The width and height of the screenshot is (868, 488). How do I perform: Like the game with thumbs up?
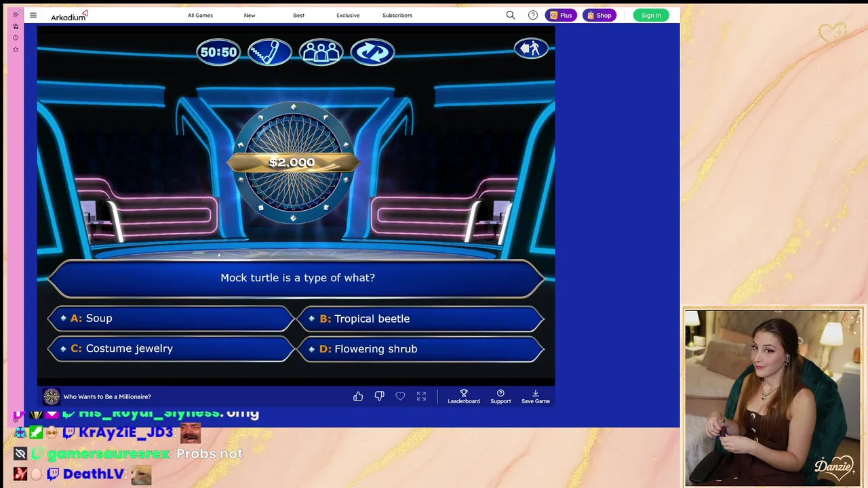pos(358,396)
